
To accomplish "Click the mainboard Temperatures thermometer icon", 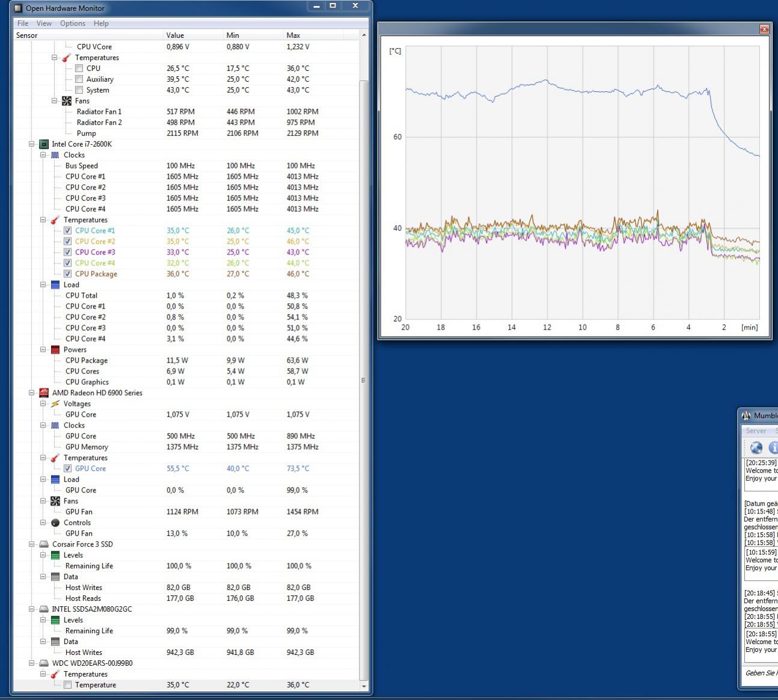I will point(66,58).
